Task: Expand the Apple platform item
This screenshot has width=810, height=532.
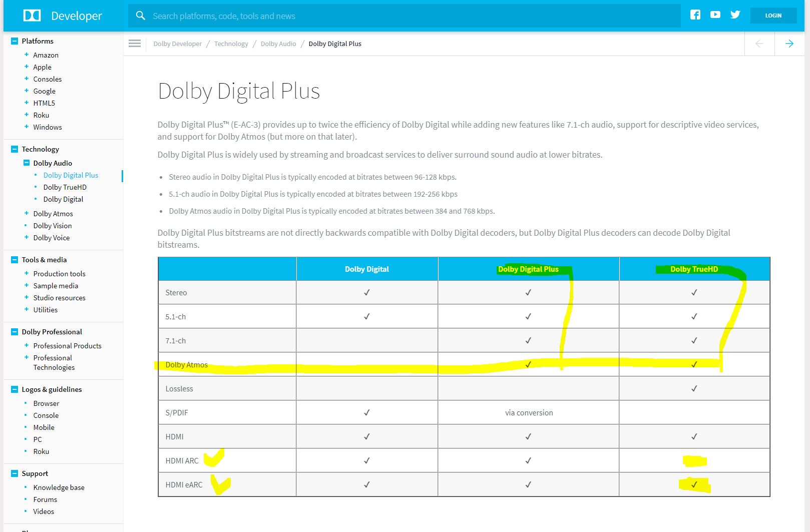Action: coord(26,67)
